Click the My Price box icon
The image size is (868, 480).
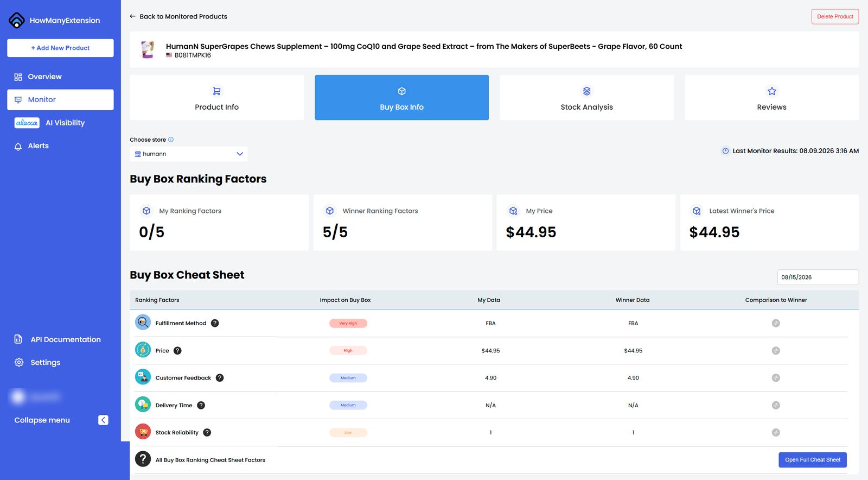(x=513, y=211)
